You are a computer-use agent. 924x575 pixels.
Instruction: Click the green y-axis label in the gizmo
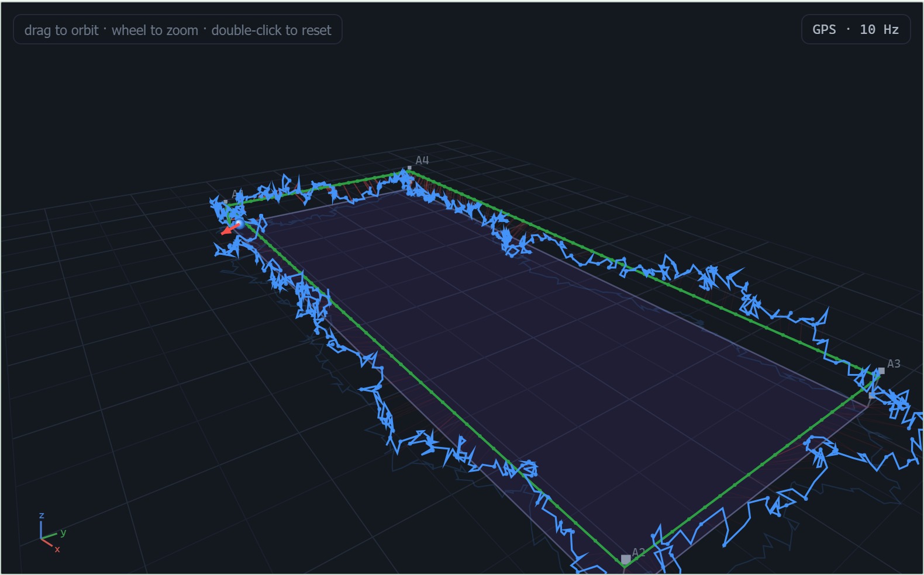click(x=63, y=532)
